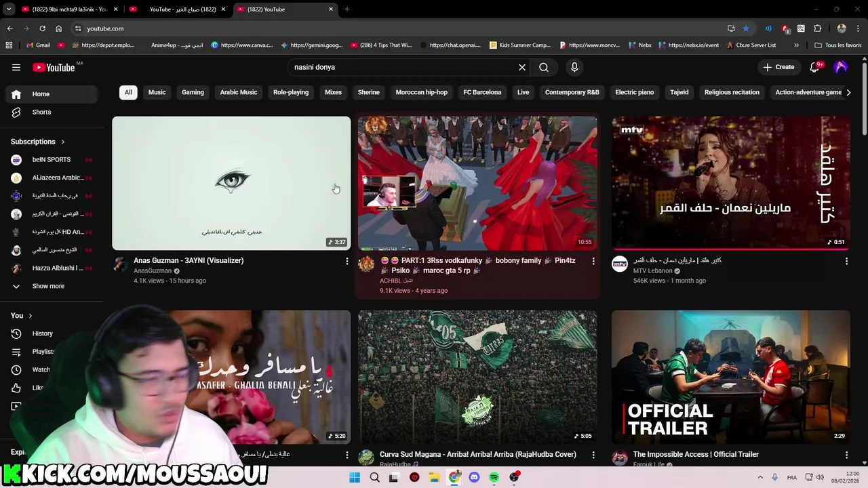Click the install app icon in address bar

click(x=731, y=28)
